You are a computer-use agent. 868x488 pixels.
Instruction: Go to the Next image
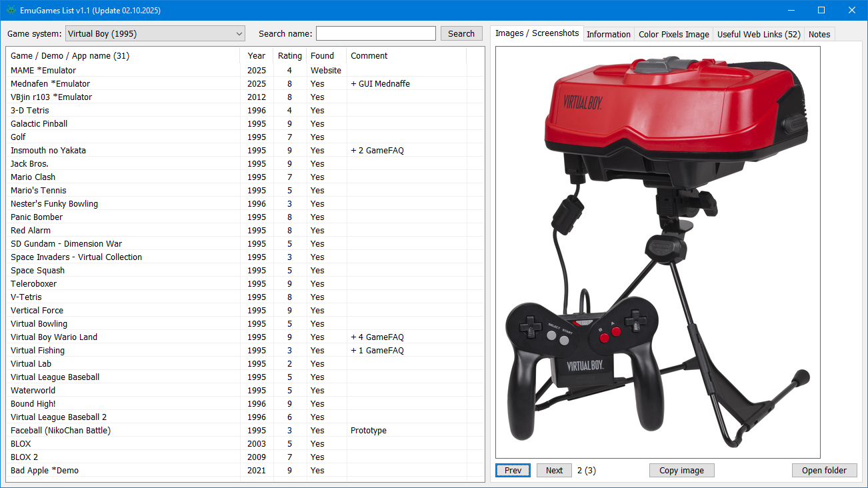[554, 470]
